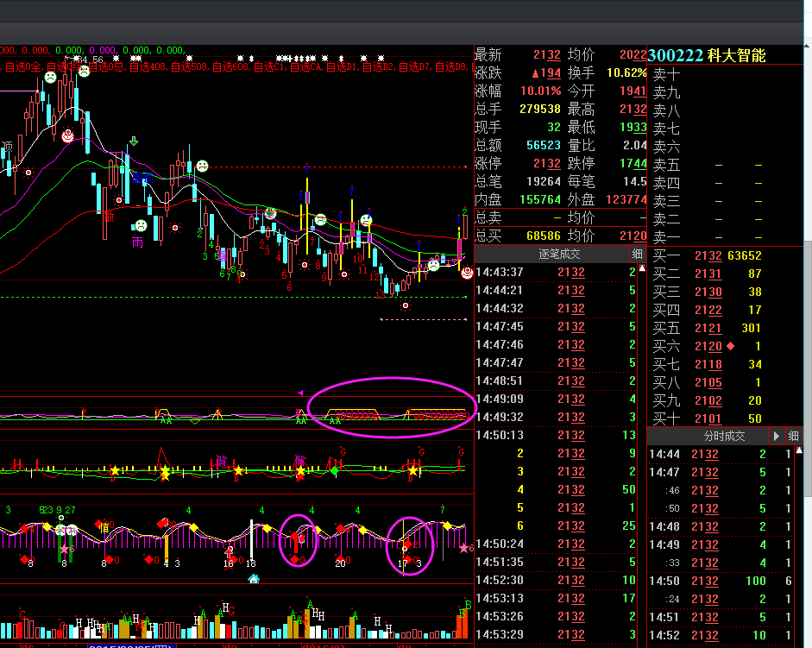Click the 最新 price value
The width and height of the screenshot is (812, 648).
click(x=547, y=55)
